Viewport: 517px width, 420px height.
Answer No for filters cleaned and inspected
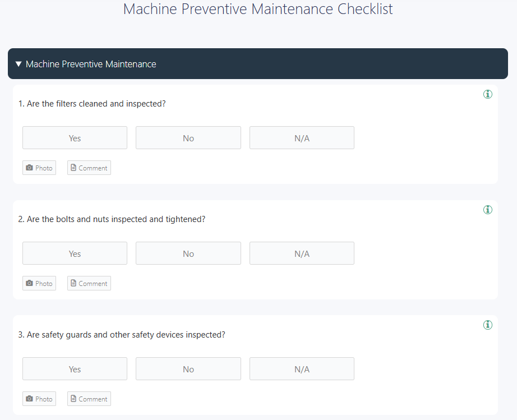point(188,138)
